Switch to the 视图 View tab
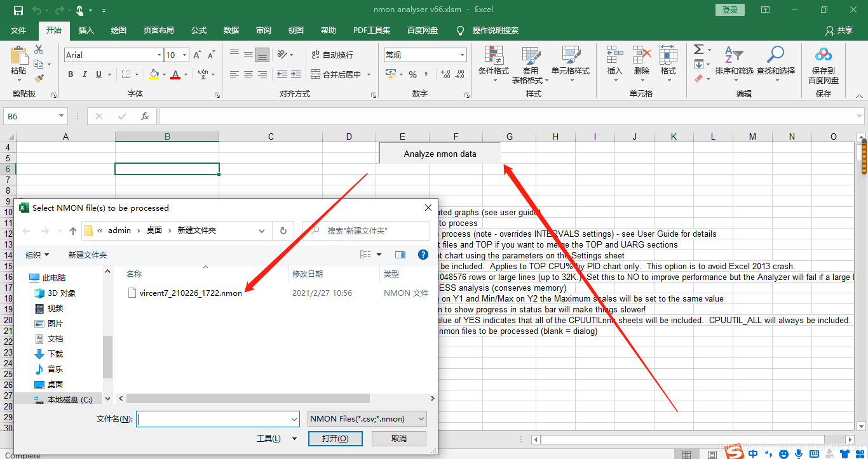 coord(296,30)
